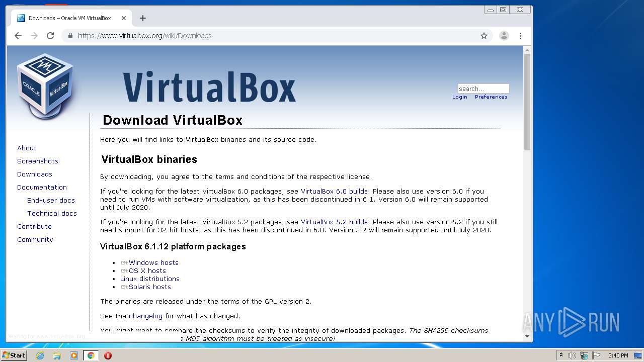
Task: Open the Linux distributions link
Action: pos(150,279)
